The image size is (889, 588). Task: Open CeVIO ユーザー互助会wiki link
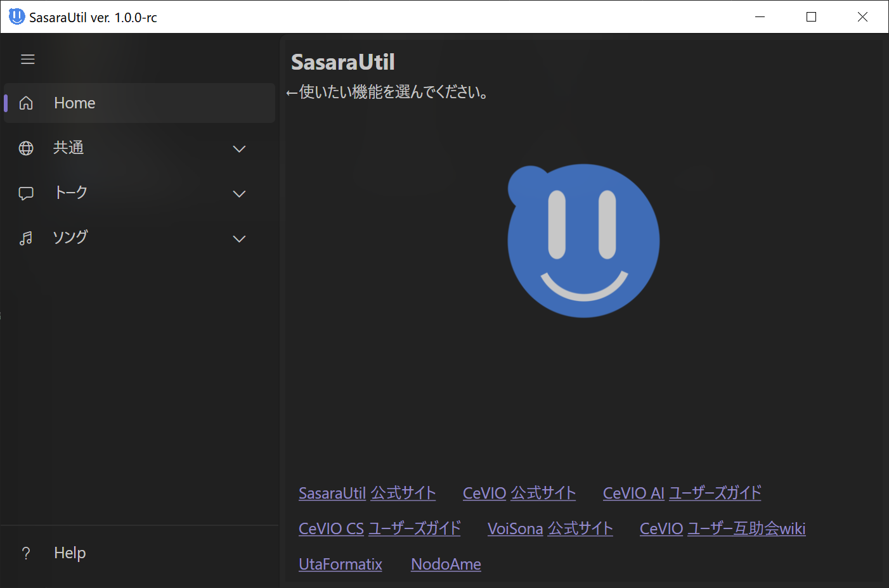(x=723, y=528)
